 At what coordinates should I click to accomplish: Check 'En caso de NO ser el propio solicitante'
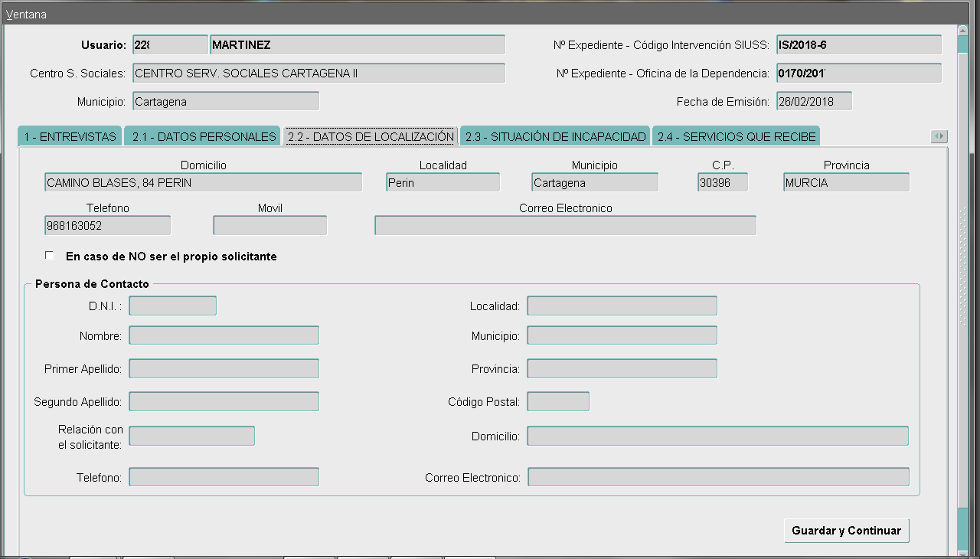pyautogui.click(x=50, y=256)
